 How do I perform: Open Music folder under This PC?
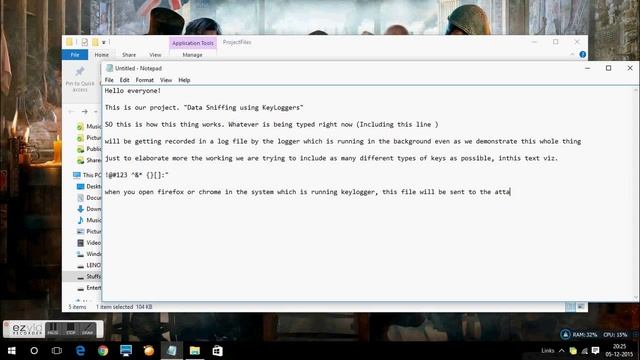[89, 220]
